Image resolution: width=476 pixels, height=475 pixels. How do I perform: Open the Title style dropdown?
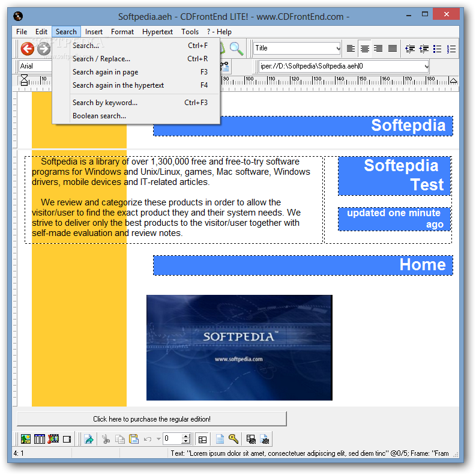[338, 48]
